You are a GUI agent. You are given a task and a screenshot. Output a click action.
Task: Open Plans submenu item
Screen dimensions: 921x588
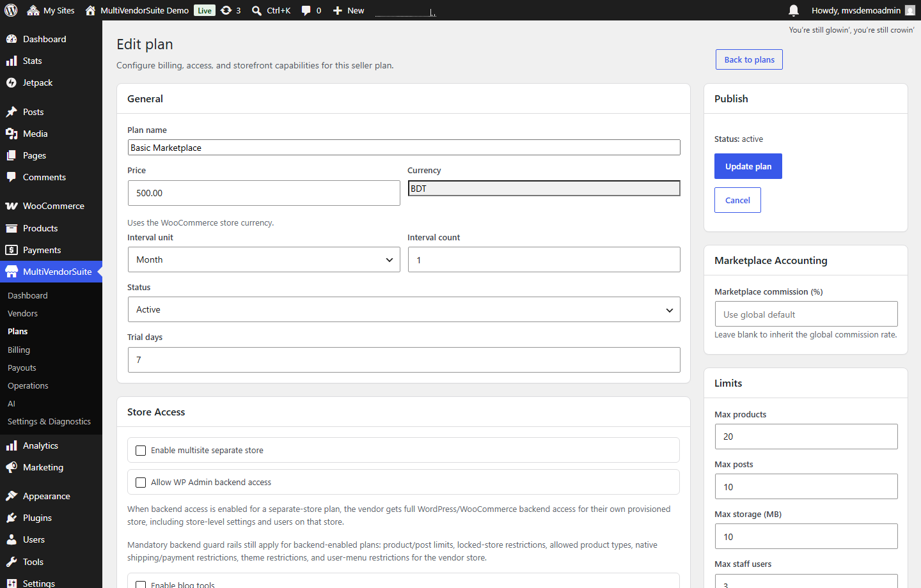[18, 331]
